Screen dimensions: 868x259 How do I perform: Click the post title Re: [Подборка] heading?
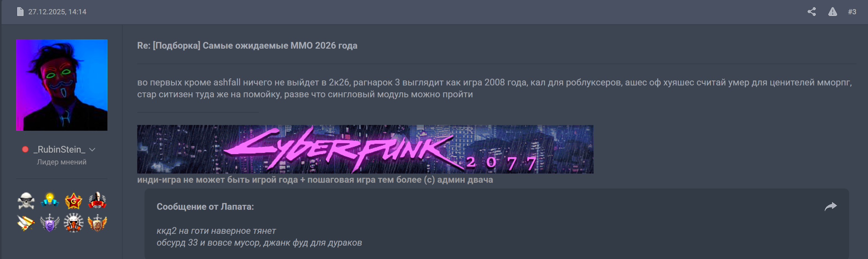coord(247,45)
